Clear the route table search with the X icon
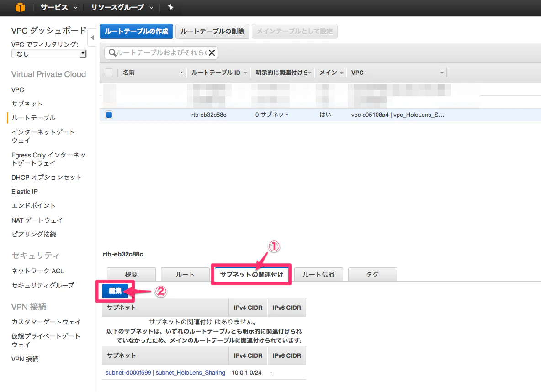 coord(212,52)
